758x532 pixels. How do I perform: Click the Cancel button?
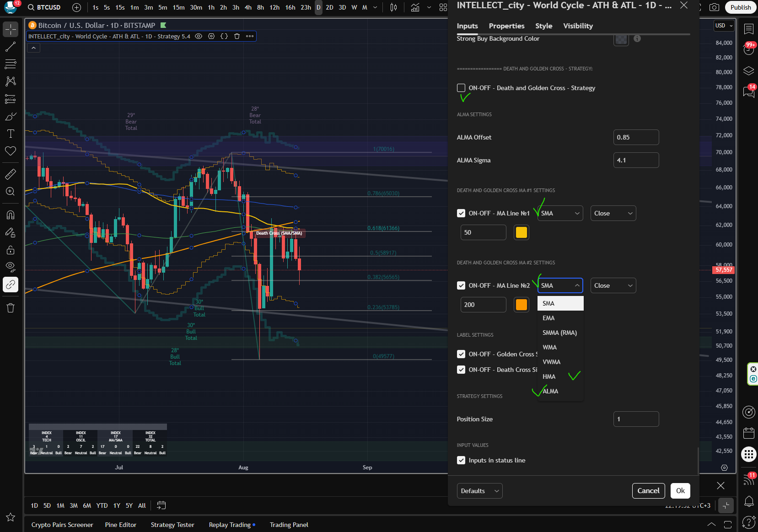coord(648,491)
